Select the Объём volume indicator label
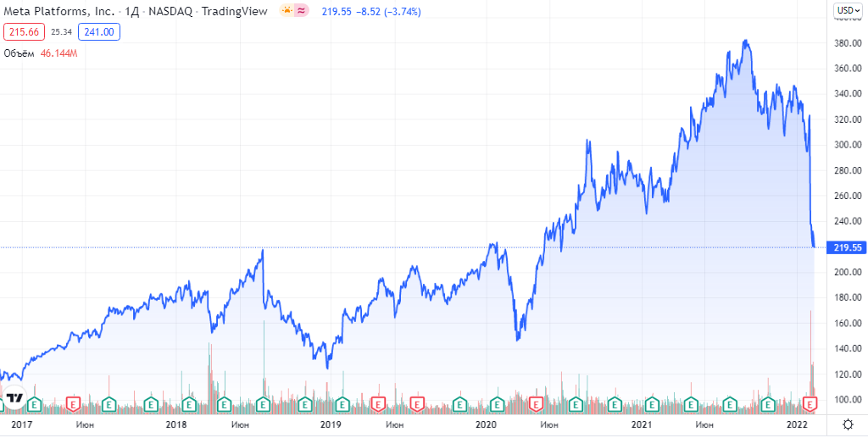 tap(19, 53)
